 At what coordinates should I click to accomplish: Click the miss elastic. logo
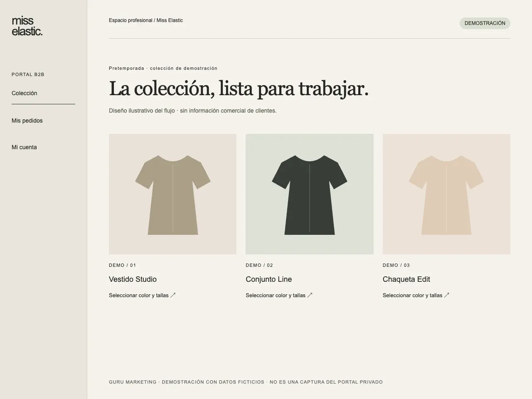(27, 26)
